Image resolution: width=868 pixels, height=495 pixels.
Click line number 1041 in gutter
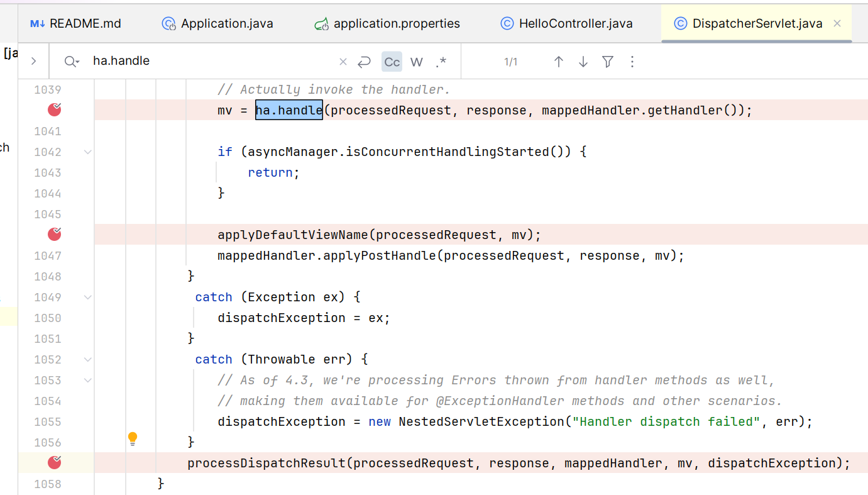pos(48,131)
